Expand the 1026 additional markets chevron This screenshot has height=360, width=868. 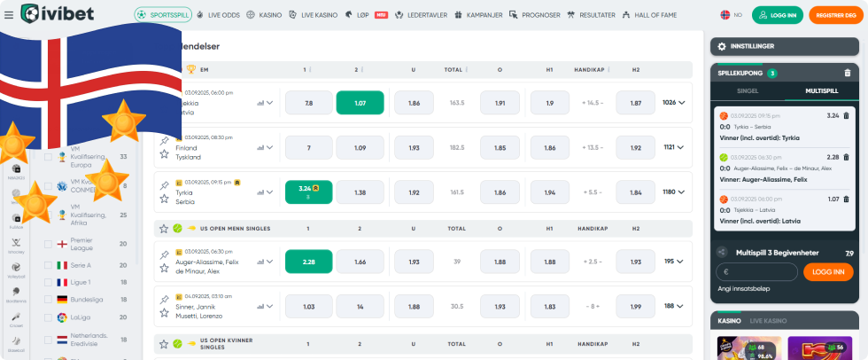click(x=681, y=103)
